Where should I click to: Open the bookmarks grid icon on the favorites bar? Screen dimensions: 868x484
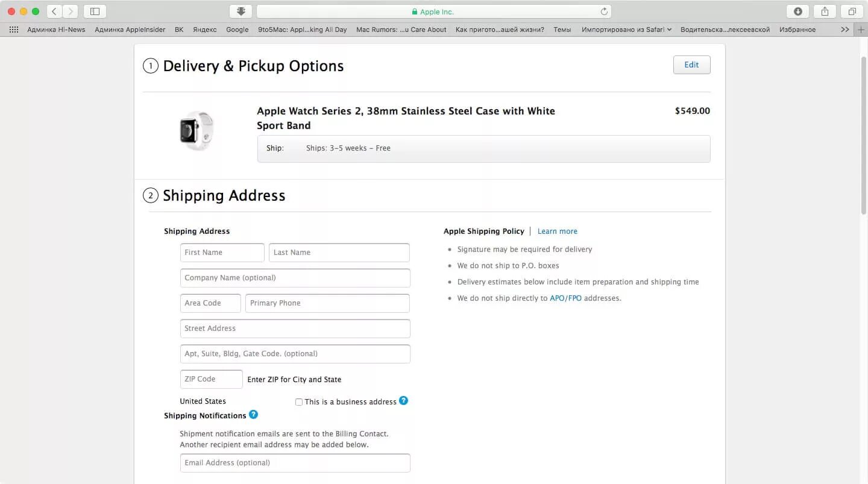[13, 29]
